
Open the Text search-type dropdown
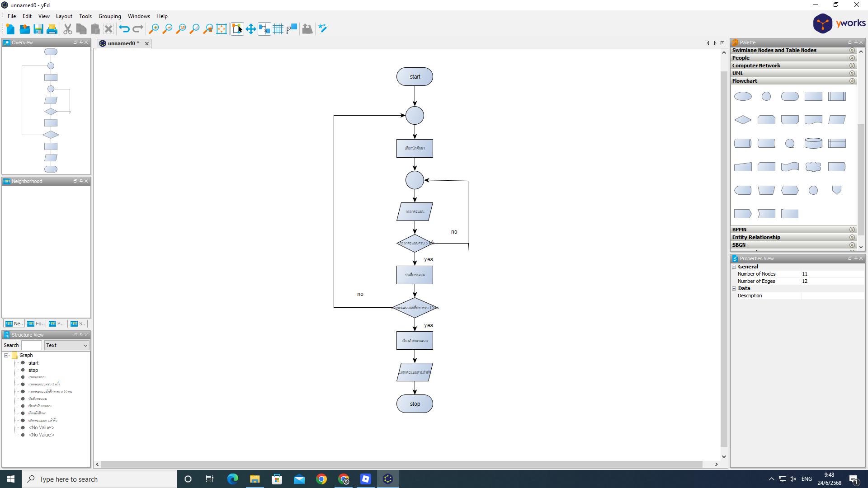pyautogui.click(x=66, y=345)
